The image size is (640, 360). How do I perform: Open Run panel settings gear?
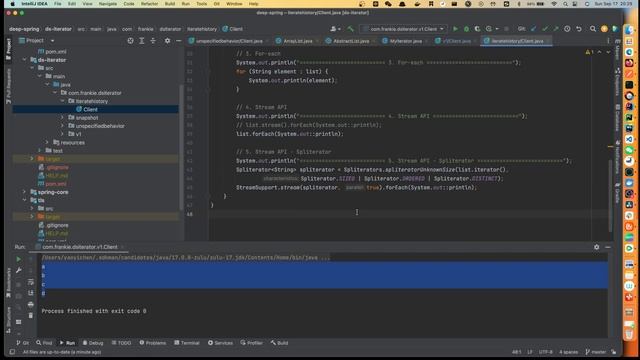point(597,247)
